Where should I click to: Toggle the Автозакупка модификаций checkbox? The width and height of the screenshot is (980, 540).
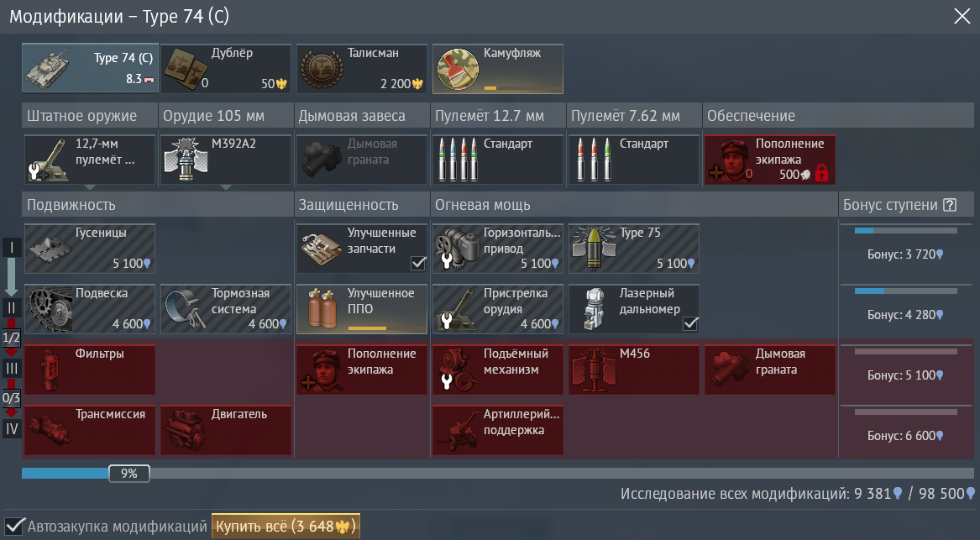(x=14, y=527)
